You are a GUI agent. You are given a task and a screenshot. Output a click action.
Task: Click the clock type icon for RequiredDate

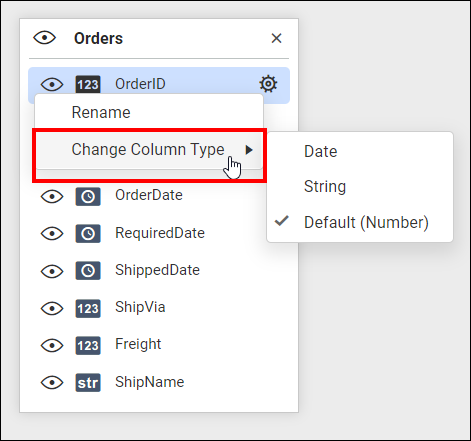[x=88, y=233]
